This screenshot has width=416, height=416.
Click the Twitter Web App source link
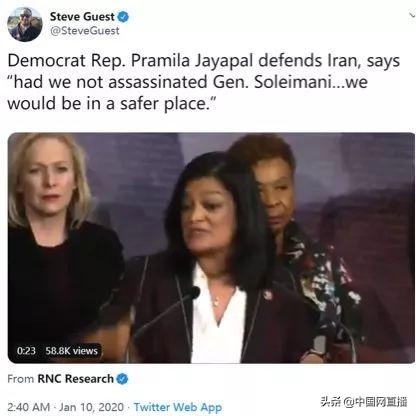pyautogui.click(x=178, y=407)
